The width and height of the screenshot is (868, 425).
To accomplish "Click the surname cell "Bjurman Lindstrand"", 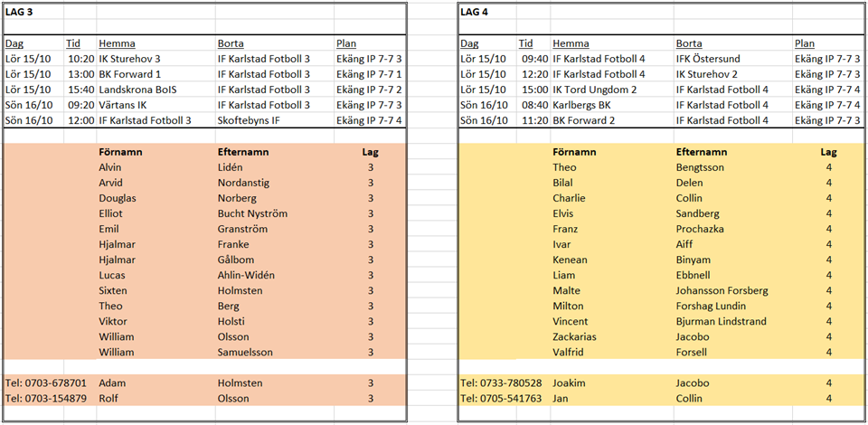I will point(721,322).
